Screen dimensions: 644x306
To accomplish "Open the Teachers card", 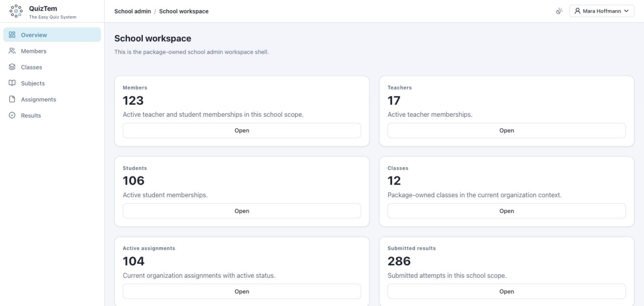I will click(x=507, y=130).
